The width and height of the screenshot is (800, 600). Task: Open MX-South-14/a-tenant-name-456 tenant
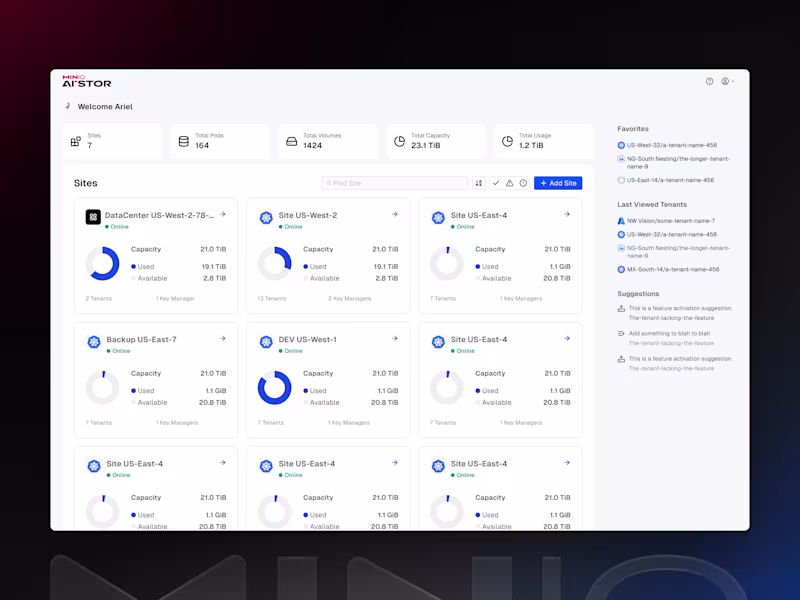tap(673, 269)
